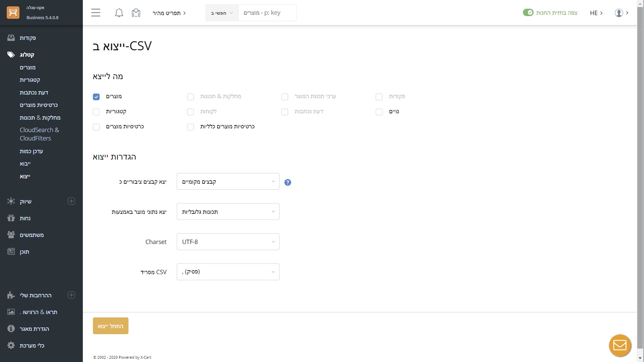Click the user profile avatar icon

(x=619, y=13)
